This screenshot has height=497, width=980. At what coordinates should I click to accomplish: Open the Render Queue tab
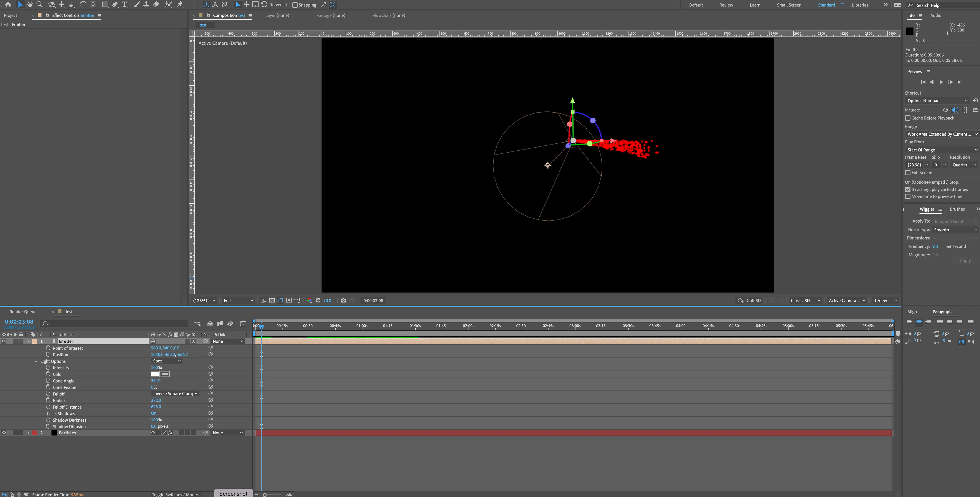pos(23,312)
